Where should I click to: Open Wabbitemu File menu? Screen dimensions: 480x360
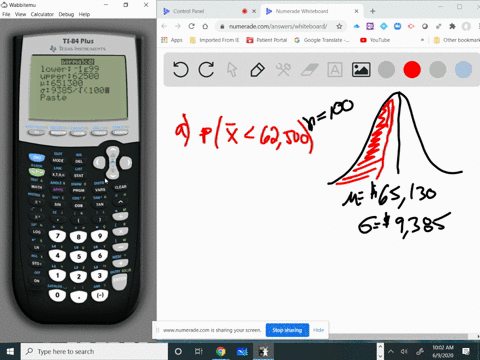point(6,14)
